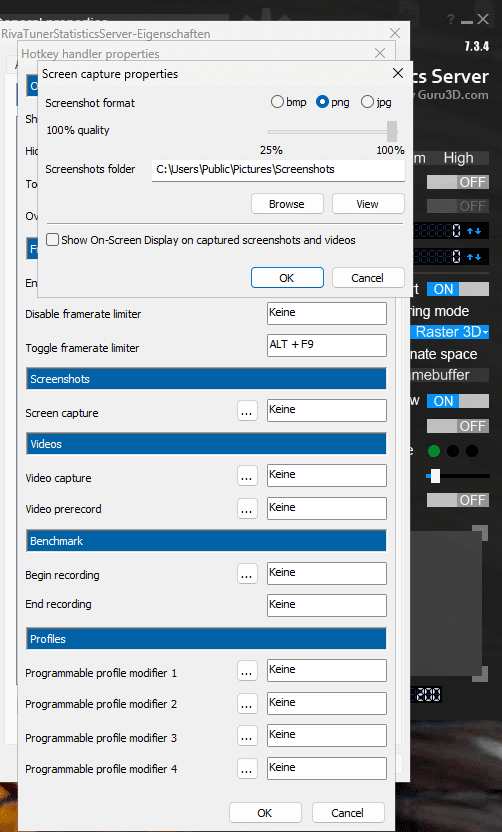Select High detection level in RivaTuner

click(458, 158)
